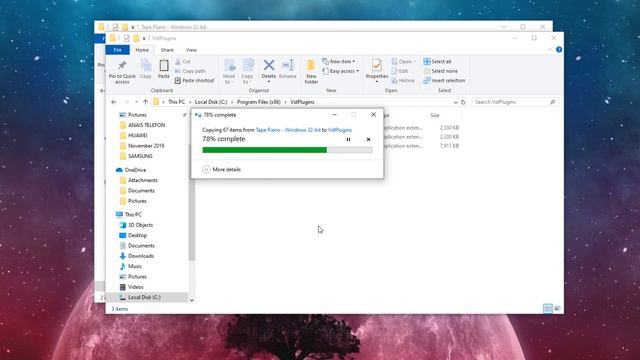Cancel the file copy operation
This screenshot has height=360, width=640.
coord(368,140)
